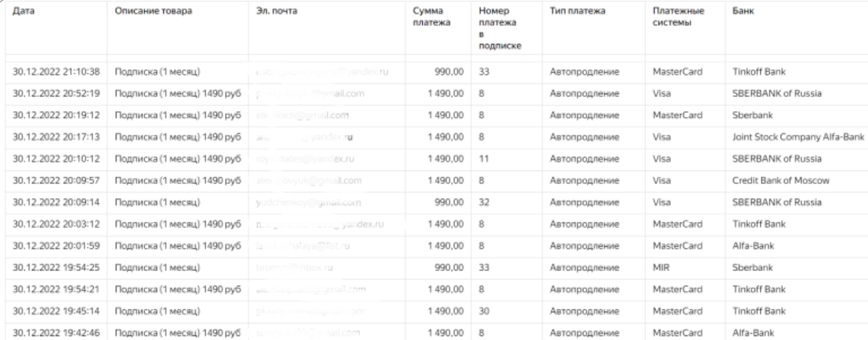Click payment number 33 in 19:54:25 row
The height and width of the screenshot is (340, 868).
point(484,268)
